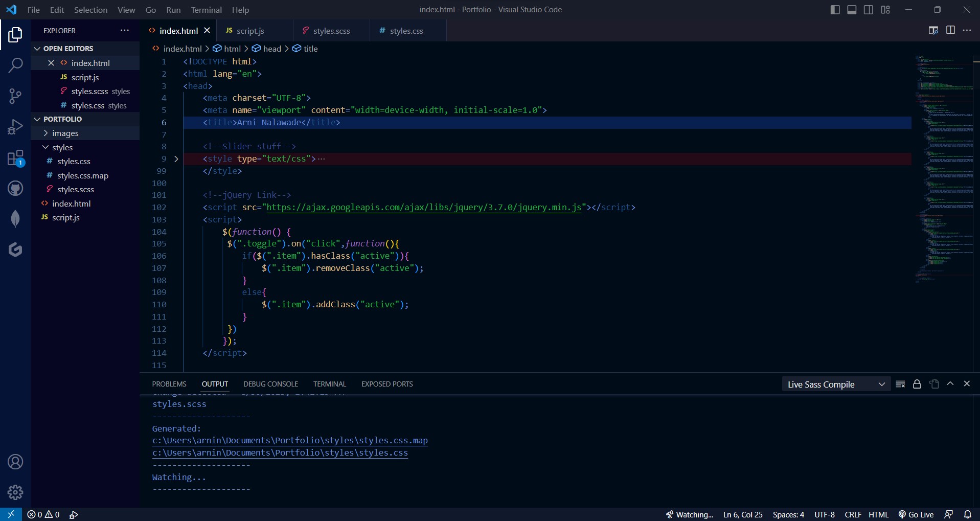Viewport: 980px width, 521px height.
Task: Toggle the output scroll lock
Action: click(x=917, y=384)
